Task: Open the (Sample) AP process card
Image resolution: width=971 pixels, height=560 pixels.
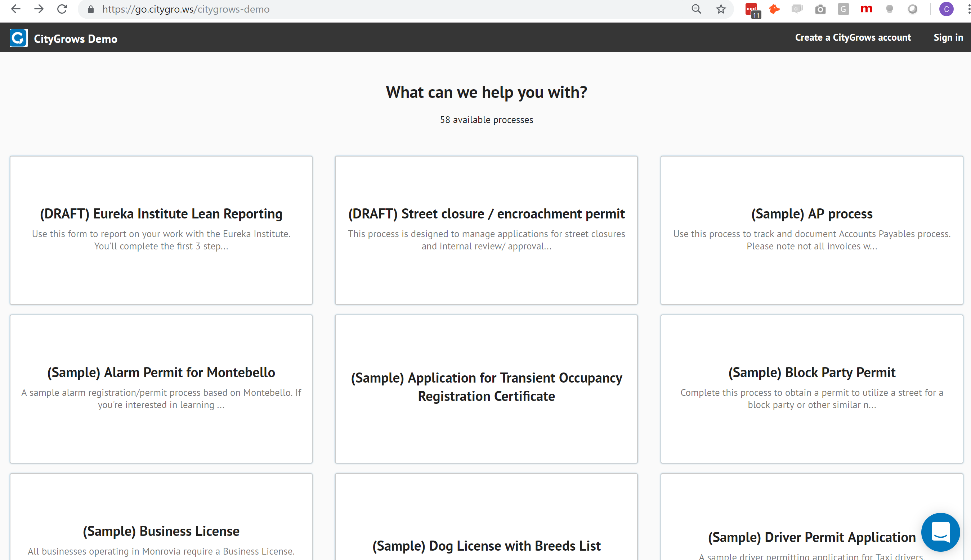Action: 812,230
